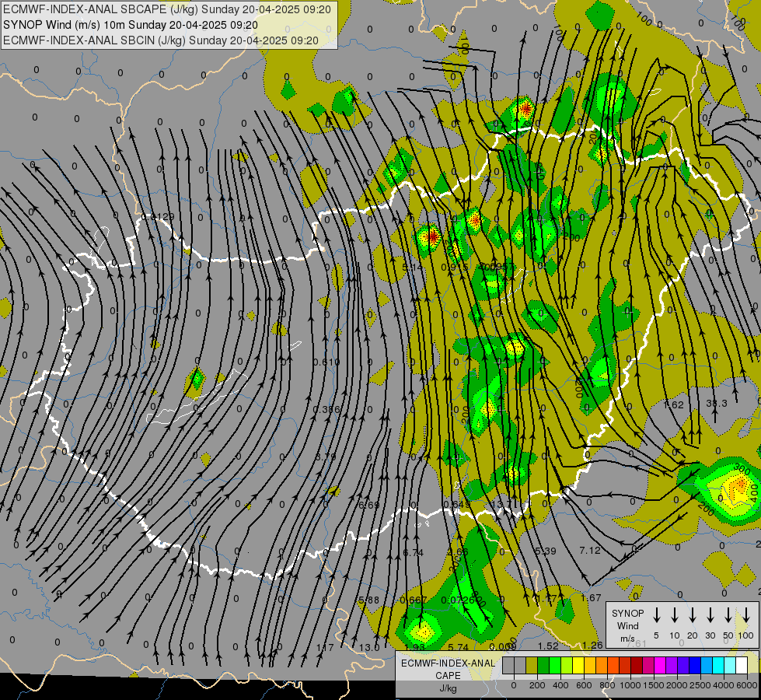Pick the bright magenta swatch in CAPE scale
Image resolution: width=761 pixels, height=700 pixels.
tap(660, 665)
